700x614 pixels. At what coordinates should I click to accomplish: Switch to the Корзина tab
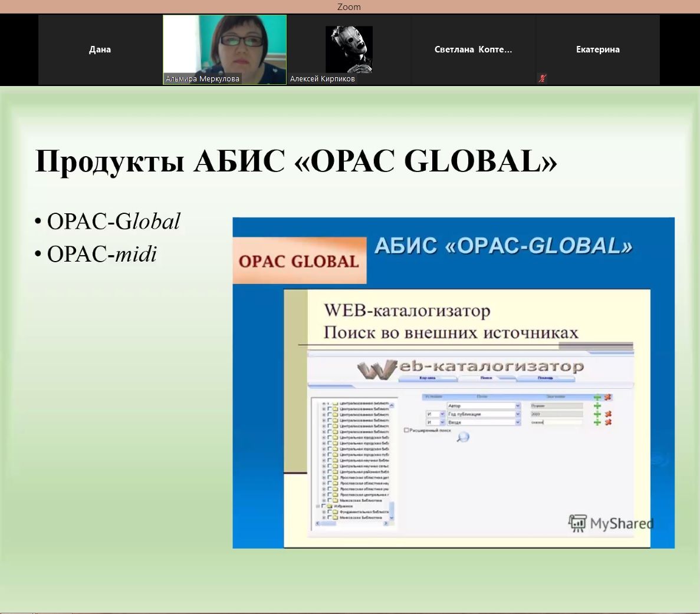pyautogui.click(x=428, y=378)
